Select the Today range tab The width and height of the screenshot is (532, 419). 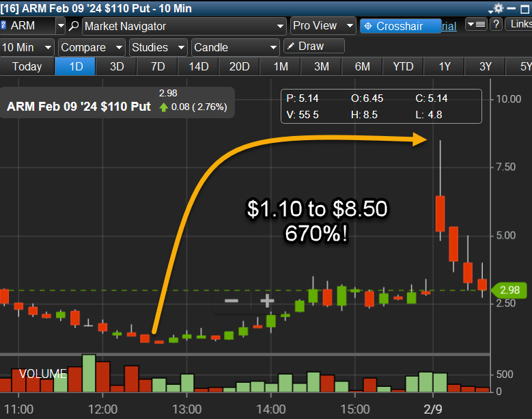tap(27, 66)
